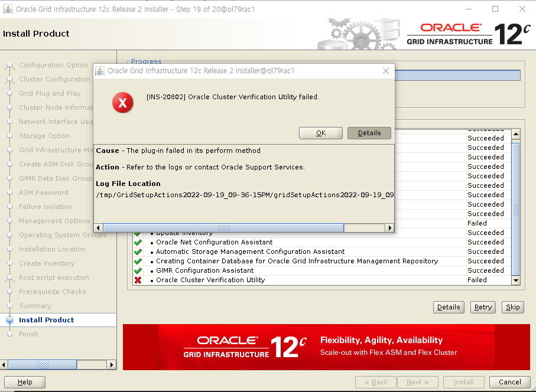Minimize the installer window
The width and height of the screenshot is (536, 392).
(468, 9)
